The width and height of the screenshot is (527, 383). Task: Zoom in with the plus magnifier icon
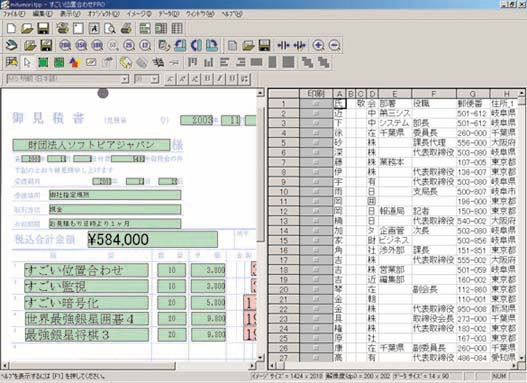pos(318,45)
